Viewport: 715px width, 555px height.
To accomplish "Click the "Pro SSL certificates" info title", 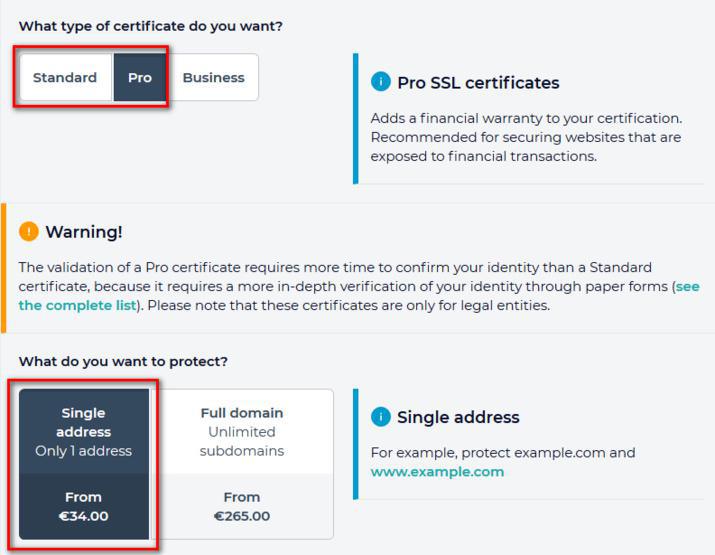I will 478,83.
